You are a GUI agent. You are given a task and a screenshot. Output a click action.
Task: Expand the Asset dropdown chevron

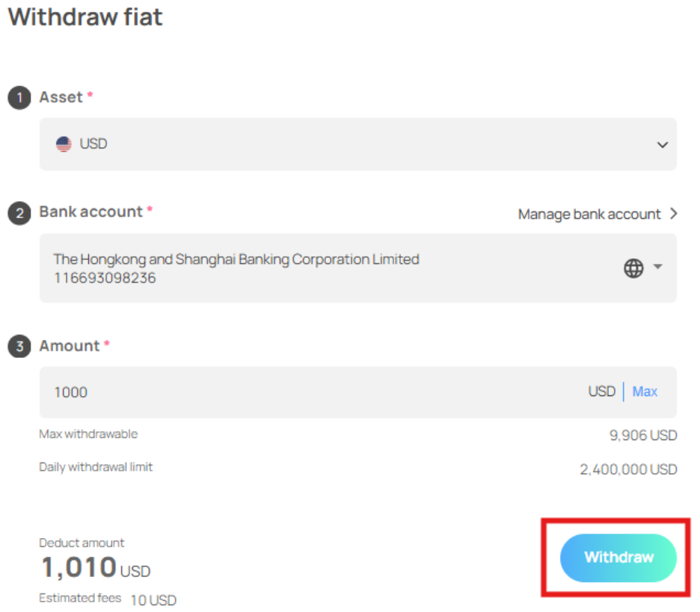click(662, 145)
